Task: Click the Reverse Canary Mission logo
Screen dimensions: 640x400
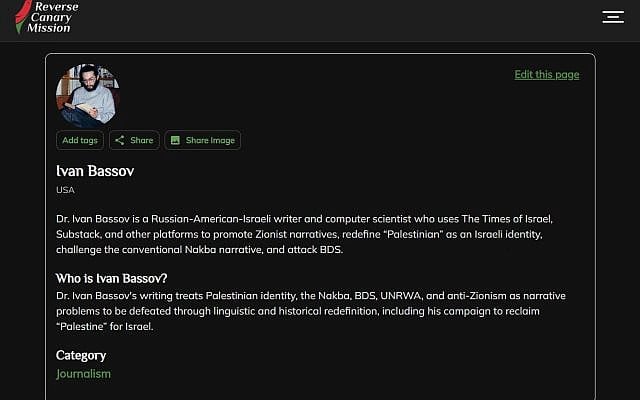Action: 47,17
